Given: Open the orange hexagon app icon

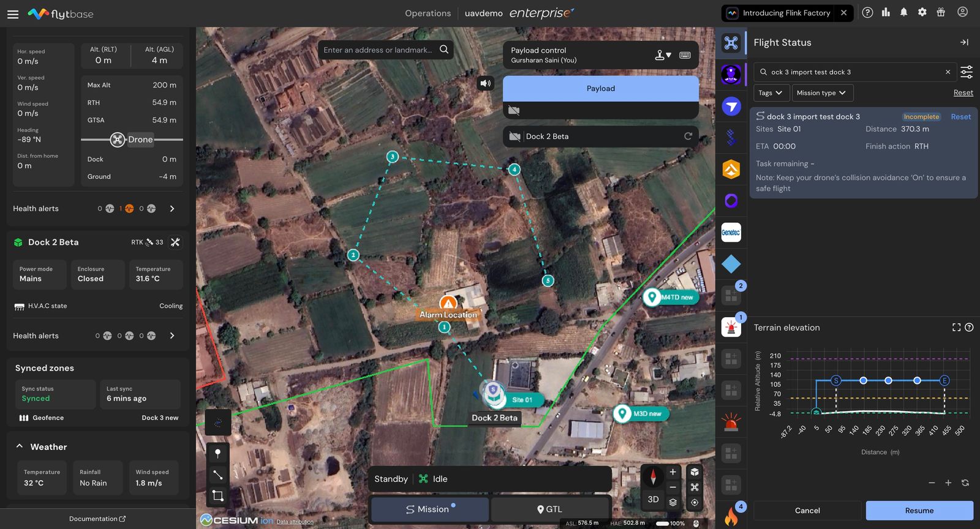Looking at the screenshot, I should click(731, 170).
